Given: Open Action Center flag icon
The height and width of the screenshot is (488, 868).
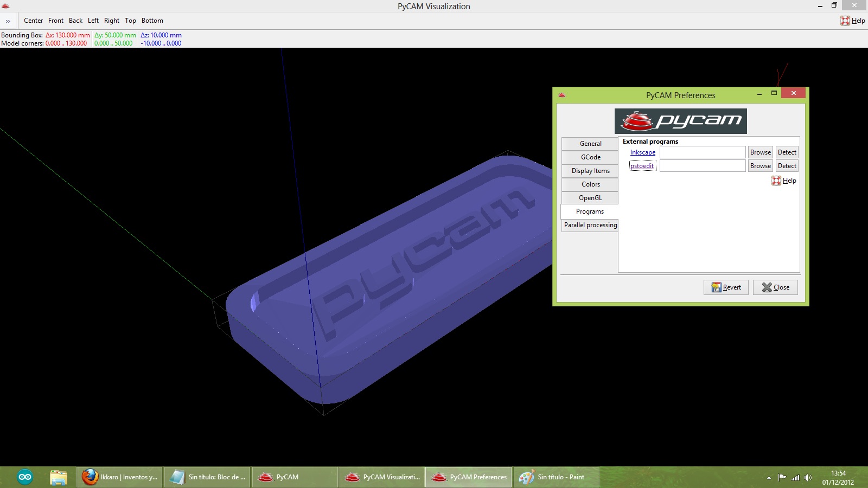Looking at the screenshot, I should click(782, 478).
